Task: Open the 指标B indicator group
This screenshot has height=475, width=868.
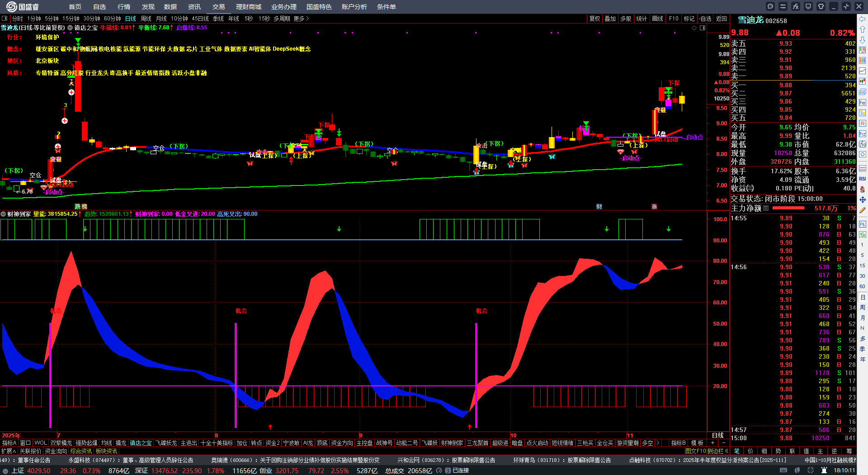Action: click(679, 443)
